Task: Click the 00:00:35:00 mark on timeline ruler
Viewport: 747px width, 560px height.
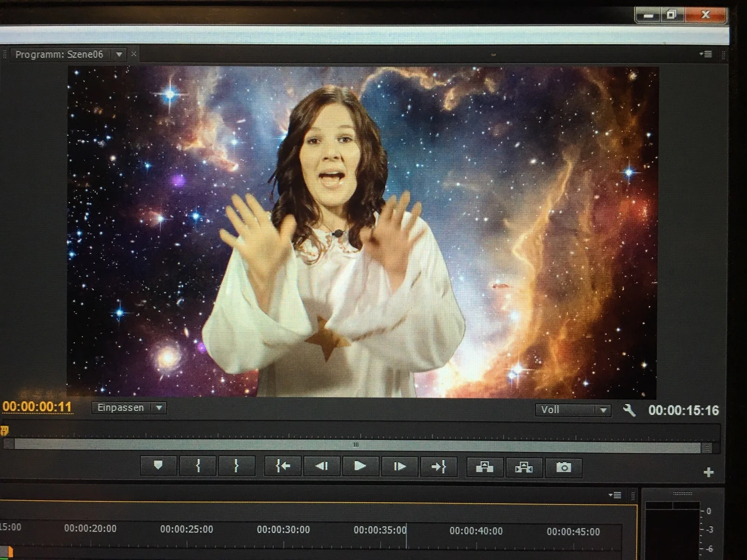Action: pos(380,530)
